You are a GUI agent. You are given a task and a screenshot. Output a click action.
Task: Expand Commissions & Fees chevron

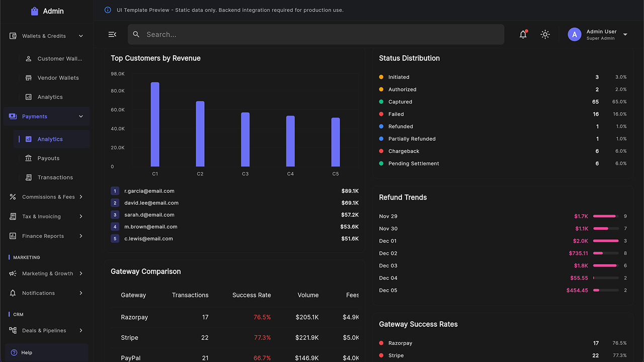[81, 197]
